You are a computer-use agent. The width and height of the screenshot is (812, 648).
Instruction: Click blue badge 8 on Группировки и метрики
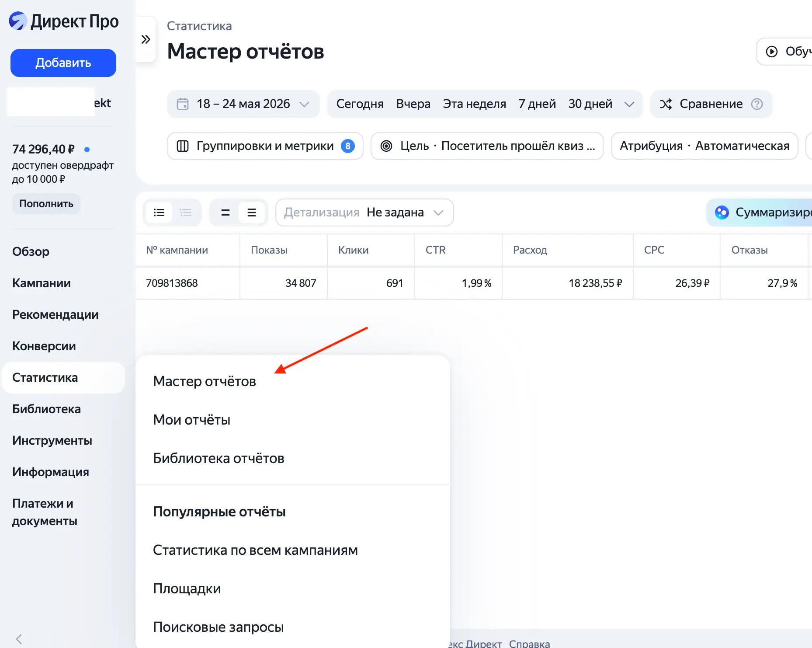348,146
